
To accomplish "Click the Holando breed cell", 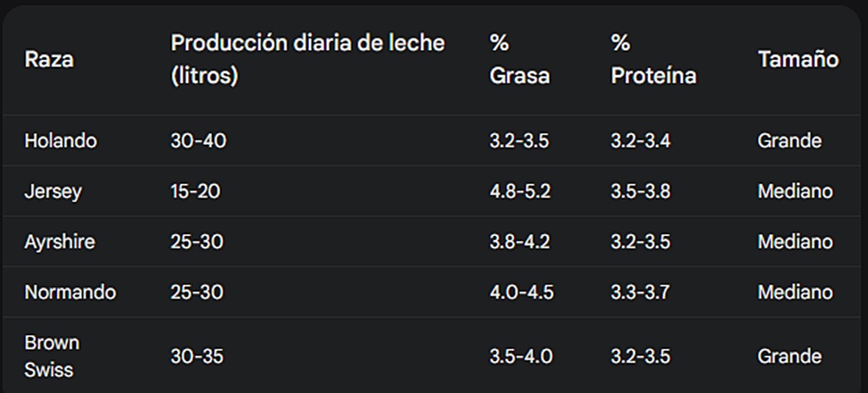I will pyautogui.click(x=61, y=141).
